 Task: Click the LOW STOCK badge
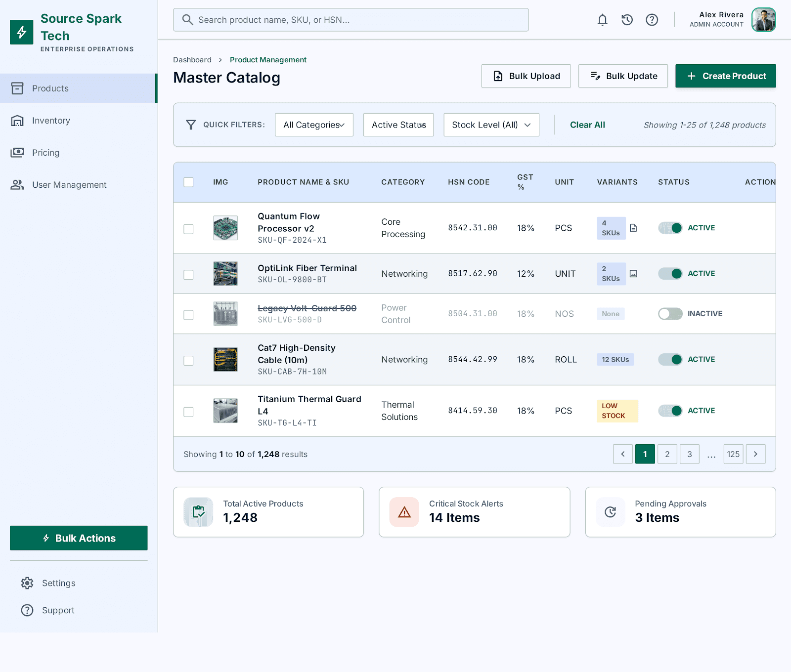(x=617, y=411)
